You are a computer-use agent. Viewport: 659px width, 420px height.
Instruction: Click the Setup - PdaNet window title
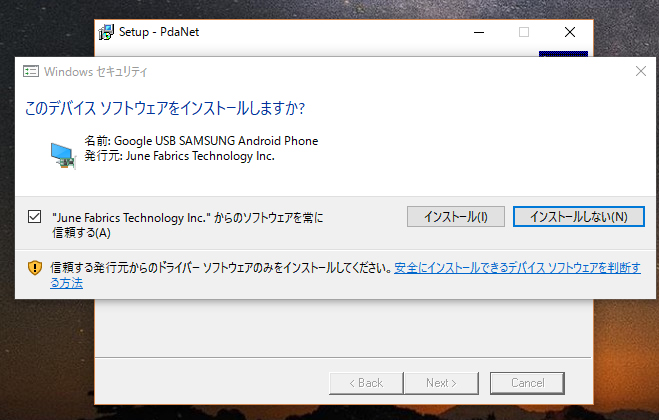(159, 32)
